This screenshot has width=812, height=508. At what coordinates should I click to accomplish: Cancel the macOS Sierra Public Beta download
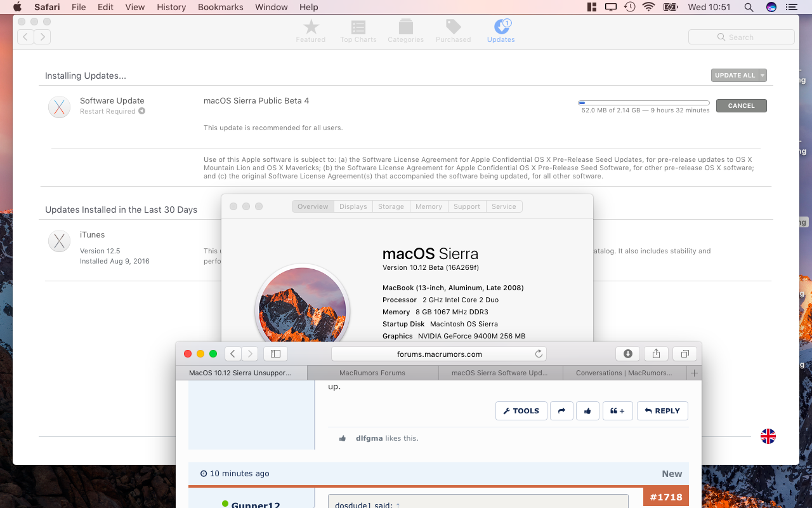(x=741, y=105)
